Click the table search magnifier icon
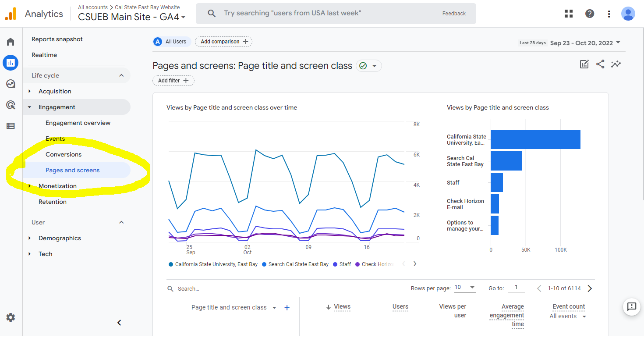The height and width of the screenshot is (338, 644). (x=170, y=289)
